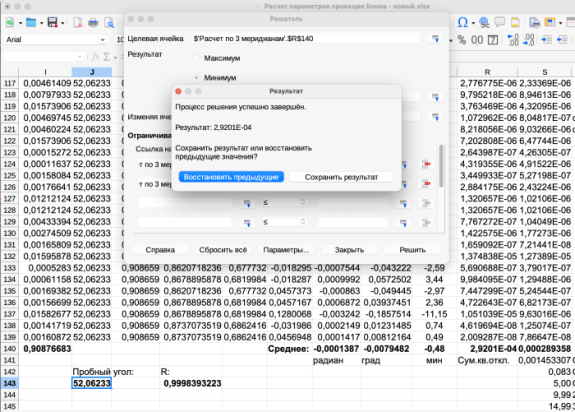Delete a decimal place icon
Image resolution: width=575 pixels, height=412 pixels.
[528, 40]
